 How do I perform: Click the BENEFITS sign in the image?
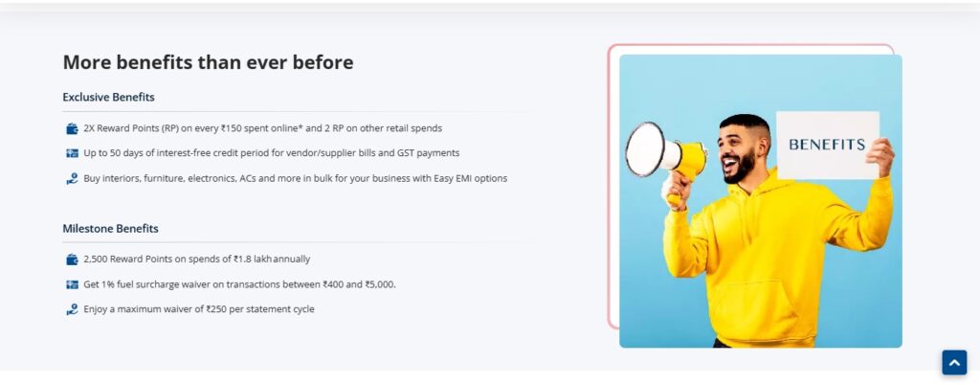827,145
